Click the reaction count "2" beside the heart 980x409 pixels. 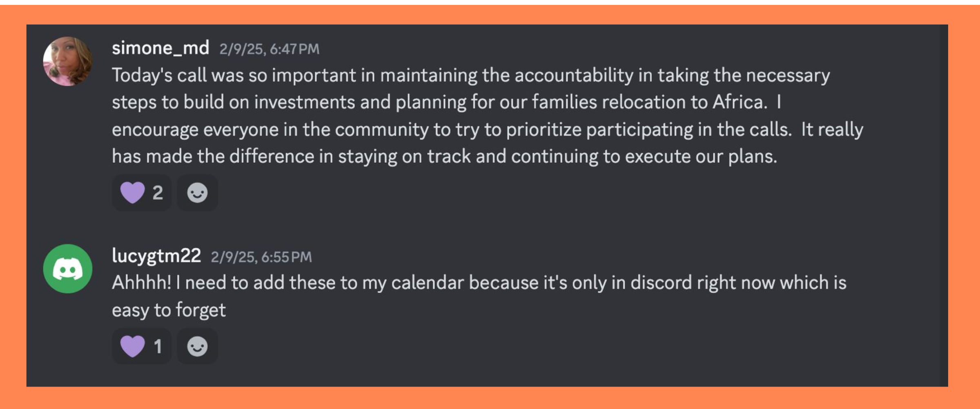(x=158, y=193)
